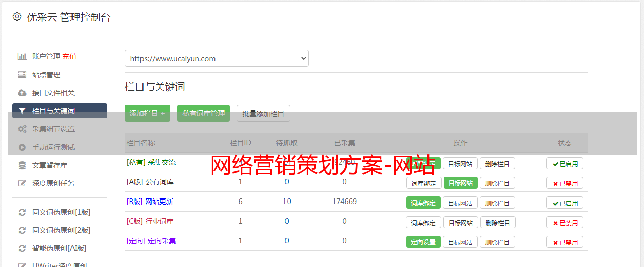Open the [C版] 行业词库 column
The image size is (644, 267).
click(150, 221)
